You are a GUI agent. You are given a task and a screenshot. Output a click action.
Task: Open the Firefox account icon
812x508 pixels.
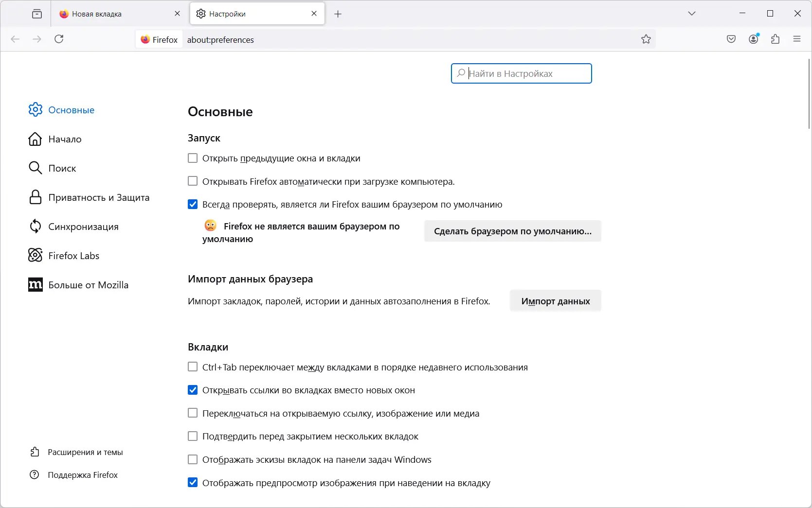click(753, 39)
